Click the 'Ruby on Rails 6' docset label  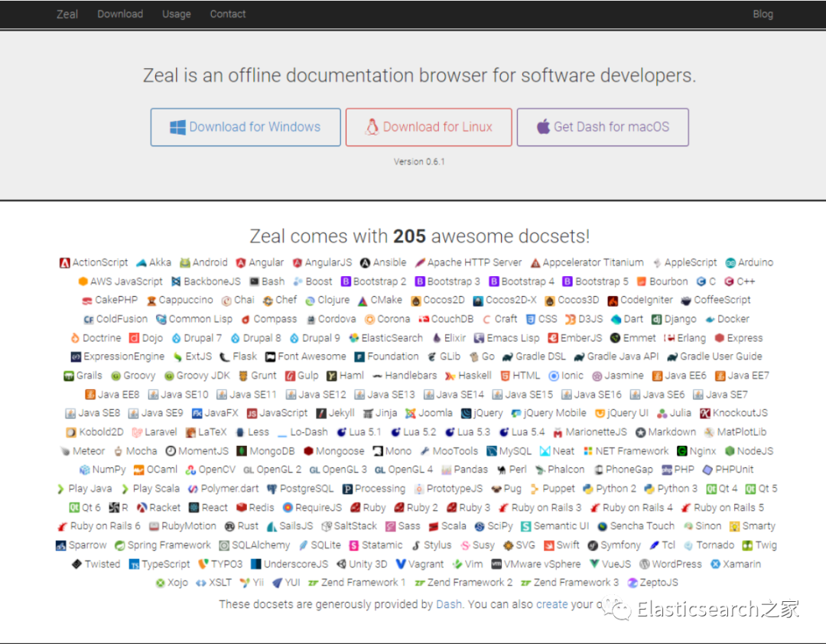coord(106,526)
